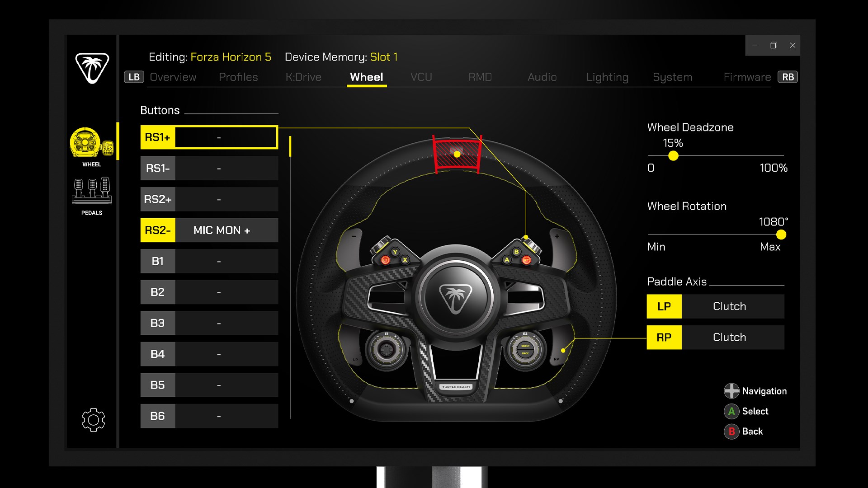Click the red RT button on the wheel
This screenshot has width=868, height=488.
coord(526,260)
